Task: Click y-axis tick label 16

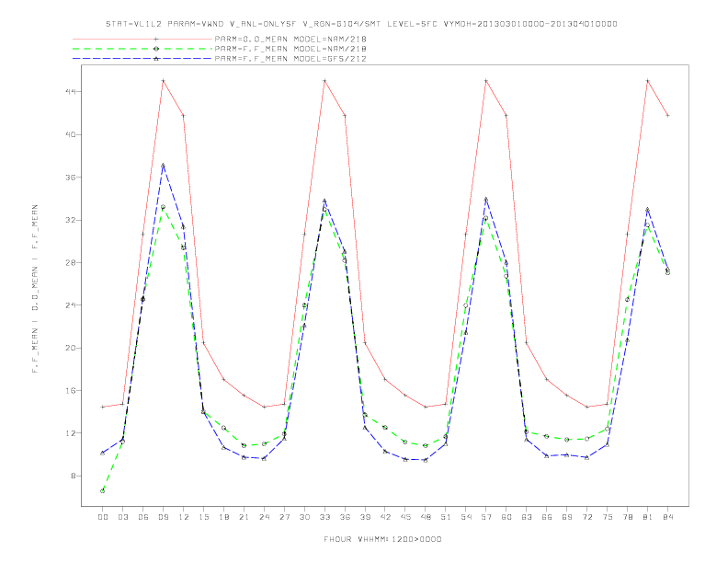Action: click(71, 391)
